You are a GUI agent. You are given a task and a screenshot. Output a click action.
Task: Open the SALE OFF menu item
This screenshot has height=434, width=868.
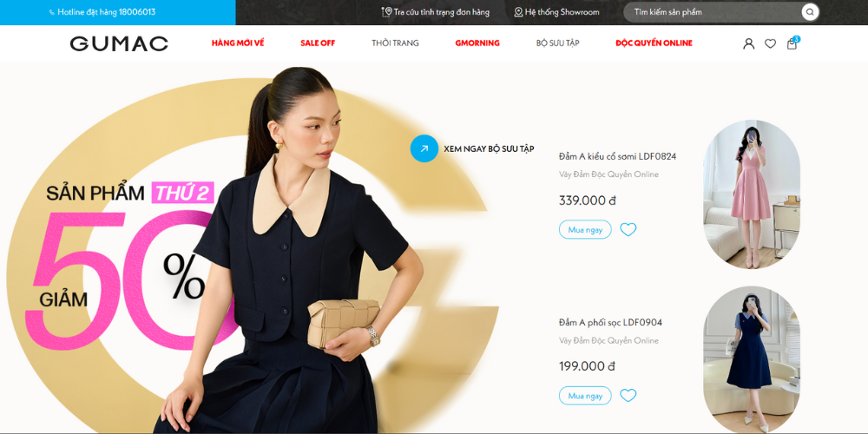tap(318, 43)
